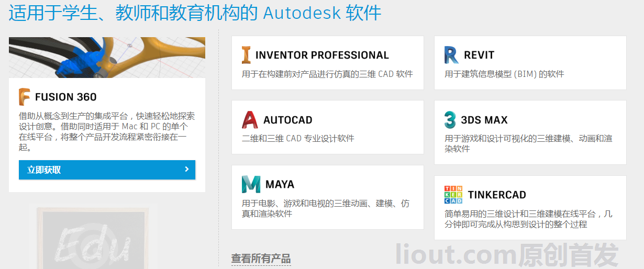Click the Maya M icon
This screenshot has height=269, width=644.
251,184
